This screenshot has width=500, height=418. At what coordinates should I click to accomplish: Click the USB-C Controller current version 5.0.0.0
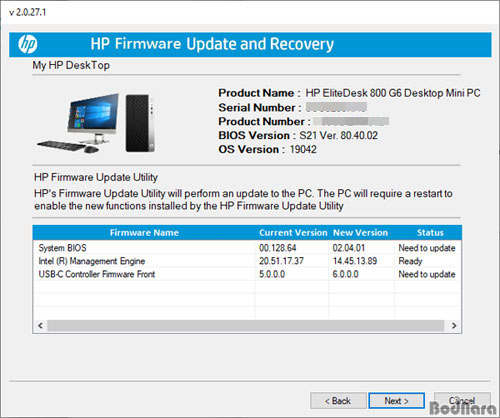click(x=272, y=274)
